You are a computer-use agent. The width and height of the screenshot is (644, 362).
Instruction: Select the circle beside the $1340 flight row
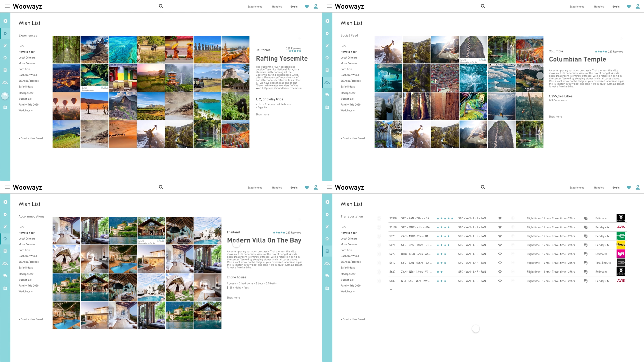(x=379, y=218)
